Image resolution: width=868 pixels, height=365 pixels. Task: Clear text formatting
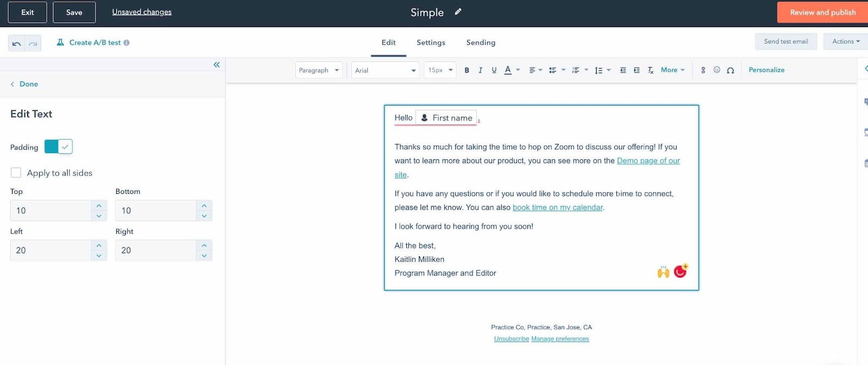pyautogui.click(x=650, y=70)
